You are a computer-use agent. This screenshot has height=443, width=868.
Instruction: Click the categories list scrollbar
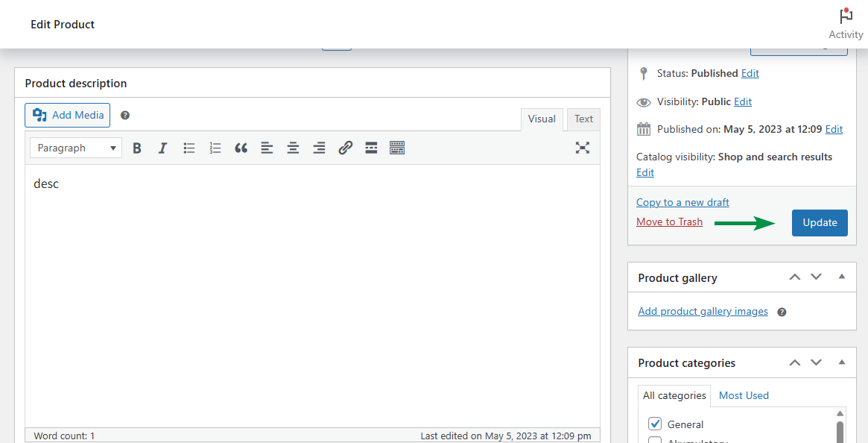[840, 431]
